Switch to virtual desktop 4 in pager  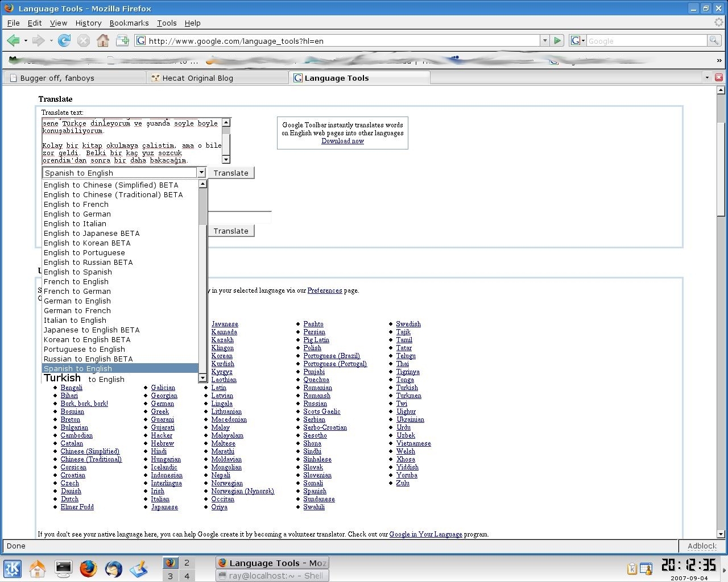point(187,576)
